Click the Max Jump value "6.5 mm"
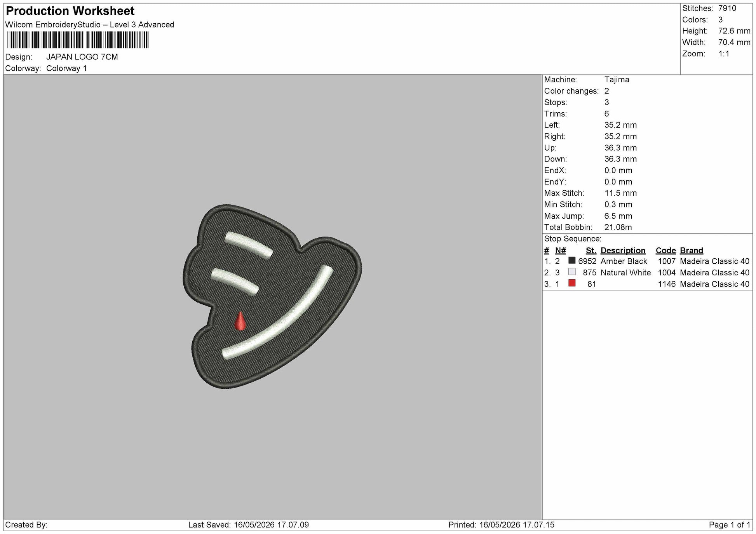The height and width of the screenshot is (534, 756). [618, 216]
